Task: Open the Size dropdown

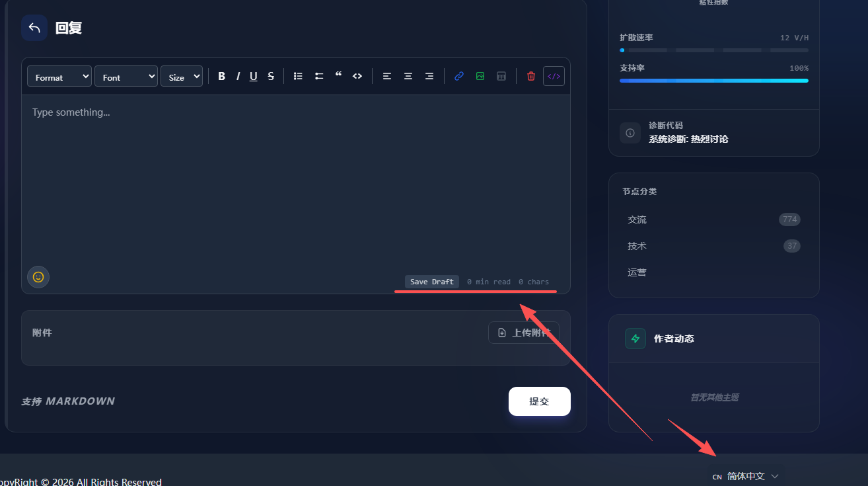Action: click(x=181, y=77)
